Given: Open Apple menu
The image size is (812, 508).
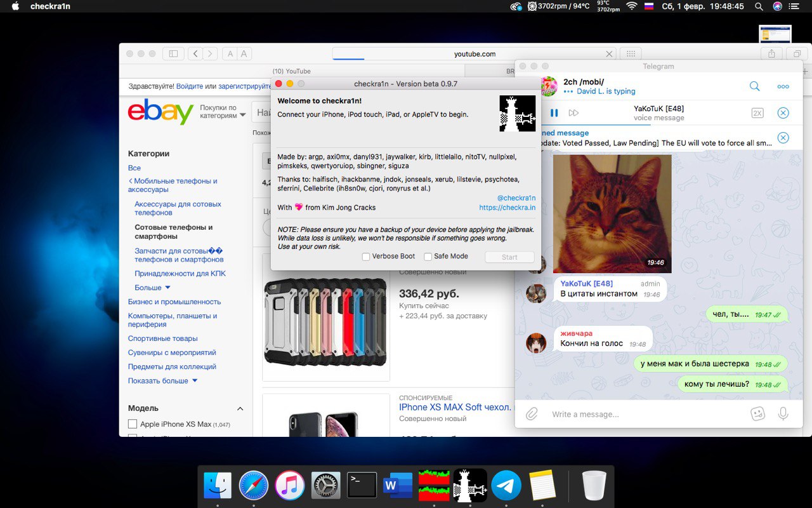Looking at the screenshot, I should [15, 6].
